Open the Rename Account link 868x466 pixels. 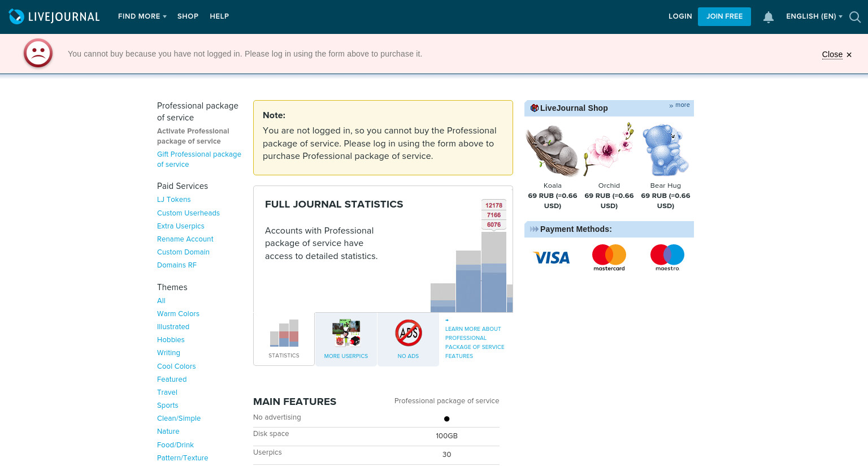click(185, 239)
